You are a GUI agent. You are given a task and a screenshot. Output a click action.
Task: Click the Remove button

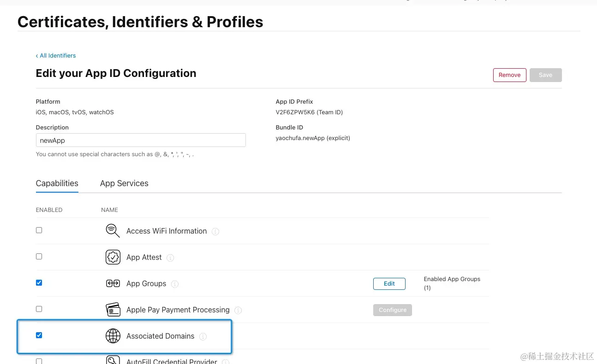pos(509,75)
